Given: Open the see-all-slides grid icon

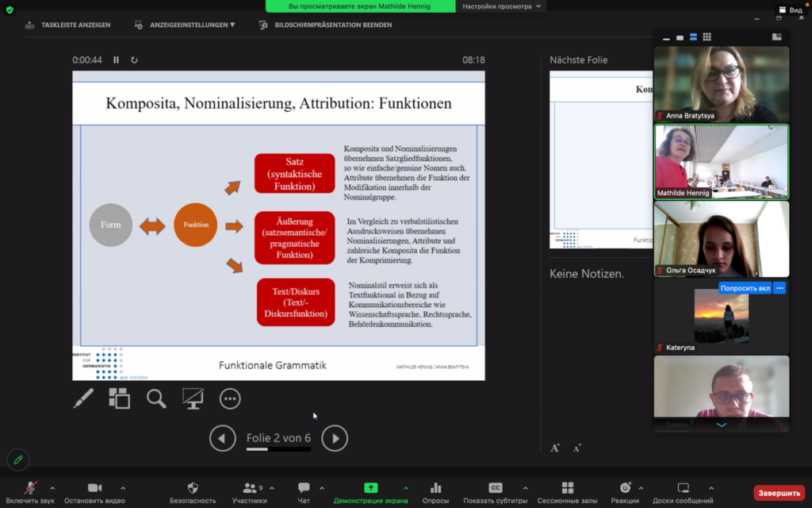Looking at the screenshot, I should [x=119, y=398].
